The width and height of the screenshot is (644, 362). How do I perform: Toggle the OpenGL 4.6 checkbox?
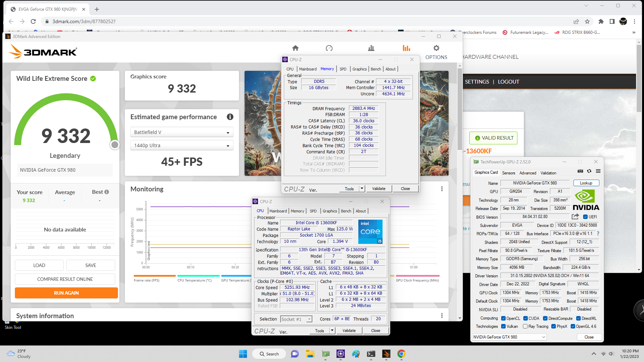tap(573, 326)
